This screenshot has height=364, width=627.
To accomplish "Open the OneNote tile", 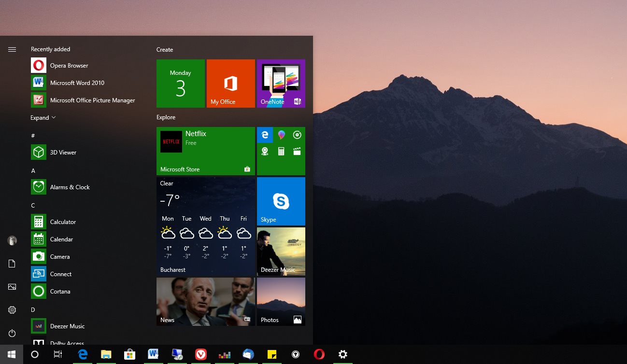I will (x=281, y=84).
